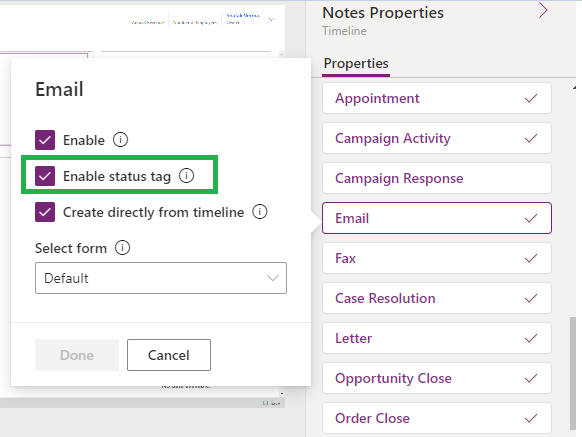Image resolution: width=582 pixels, height=437 pixels.
Task: Click the checkmark icon on Letter row
Action: point(531,338)
